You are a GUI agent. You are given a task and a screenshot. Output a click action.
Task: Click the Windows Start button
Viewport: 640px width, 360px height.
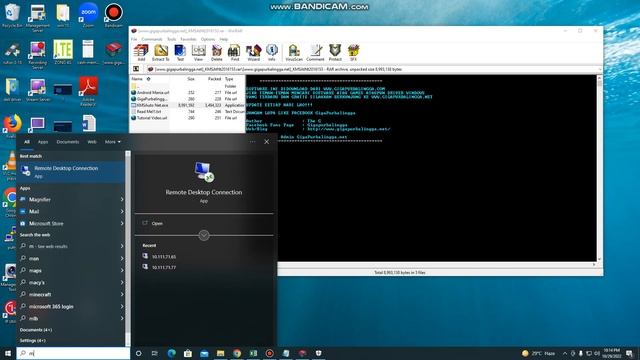[8, 353]
